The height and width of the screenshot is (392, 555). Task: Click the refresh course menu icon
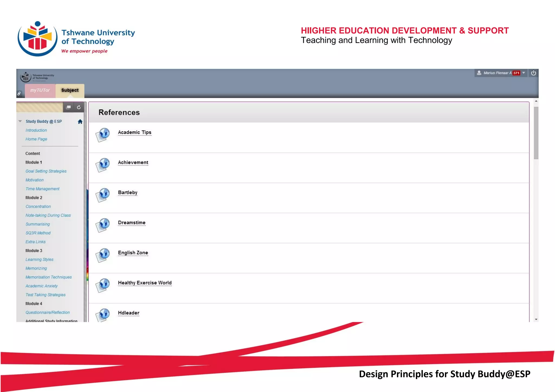pos(79,107)
